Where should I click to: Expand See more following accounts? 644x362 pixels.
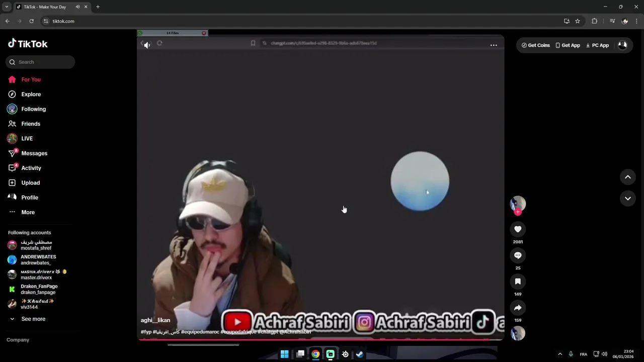pyautogui.click(x=28, y=319)
